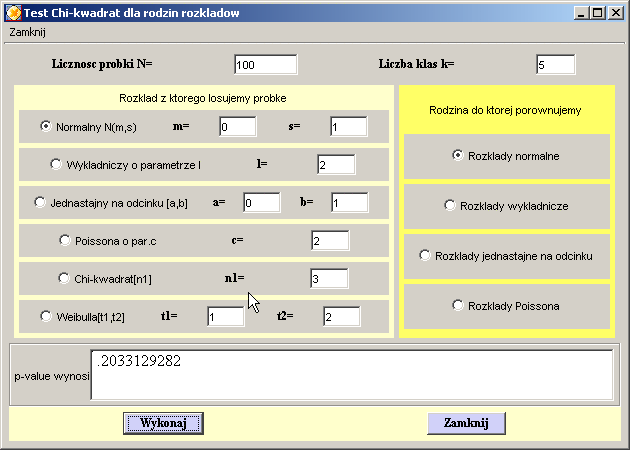Select Wykladniczy o parametrze l option

(56, 164)
